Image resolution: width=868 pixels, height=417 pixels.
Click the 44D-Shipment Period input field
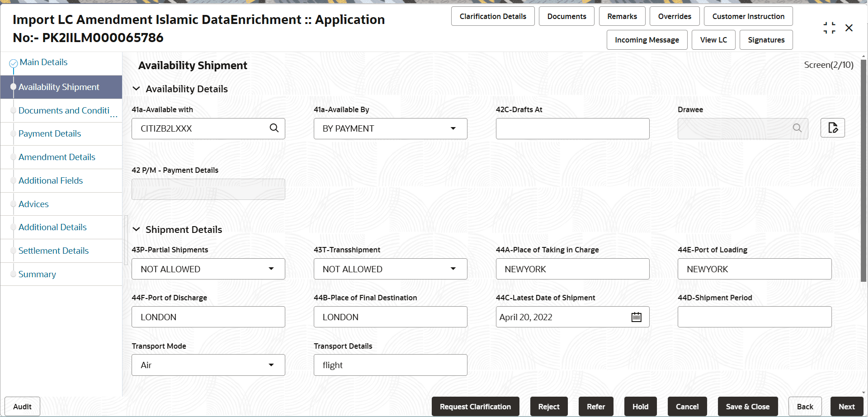(754, 317)
